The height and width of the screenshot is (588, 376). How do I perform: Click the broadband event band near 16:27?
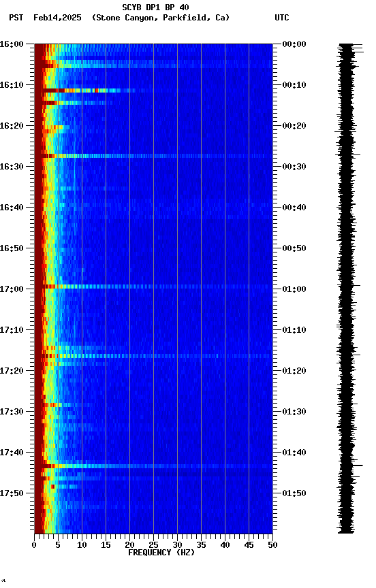coord(153,156)
